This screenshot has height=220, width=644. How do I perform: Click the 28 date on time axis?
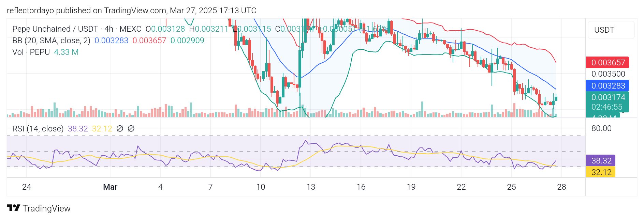click(x=561, y=187)
